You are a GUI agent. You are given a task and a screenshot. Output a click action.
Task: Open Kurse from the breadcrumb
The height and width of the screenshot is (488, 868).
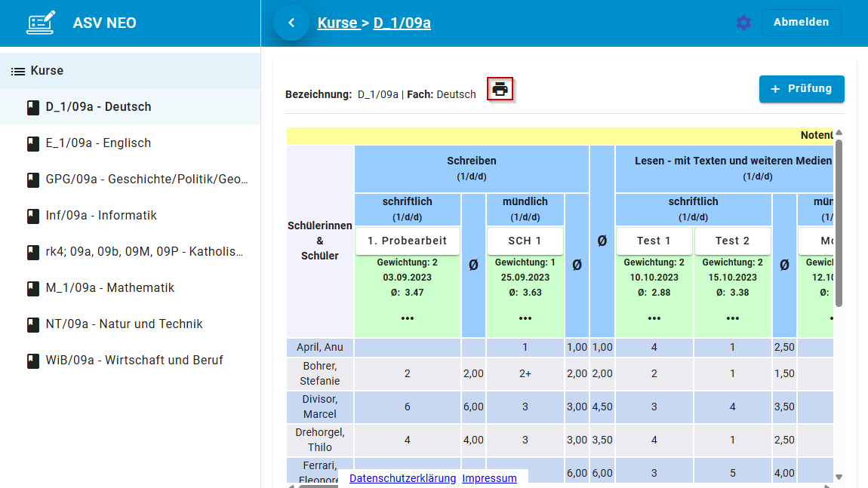click(x=339, y=23)
